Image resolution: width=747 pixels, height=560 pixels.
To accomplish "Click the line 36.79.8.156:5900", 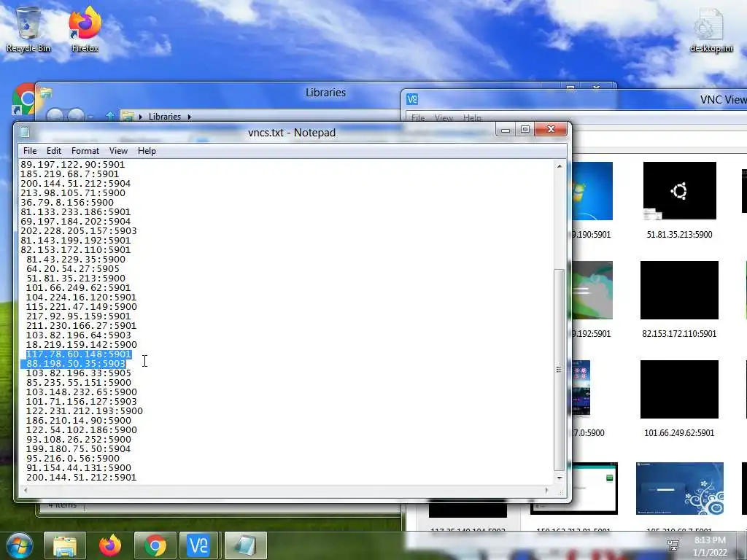I will [67, 203].
